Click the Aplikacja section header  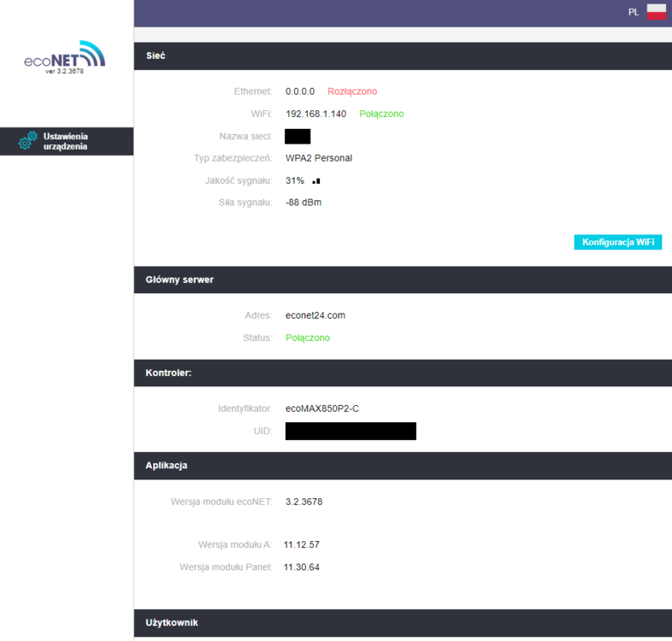[167, 466]
